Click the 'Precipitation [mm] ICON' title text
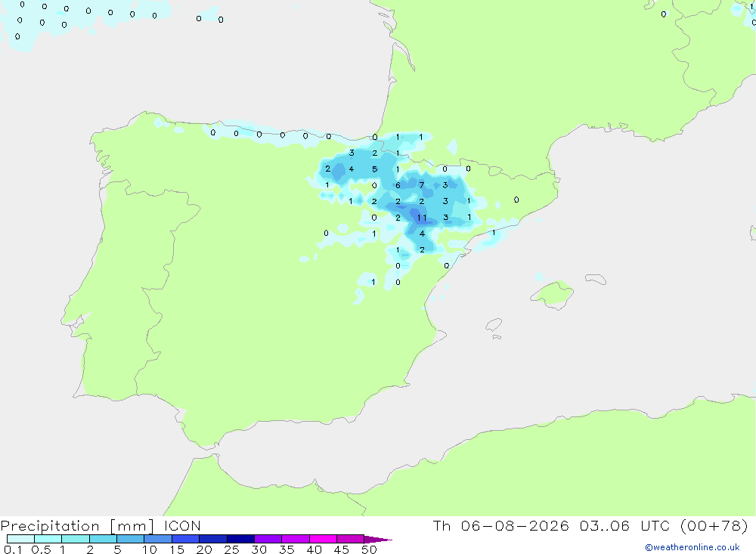The image size is (756, 554). (101, 525)
